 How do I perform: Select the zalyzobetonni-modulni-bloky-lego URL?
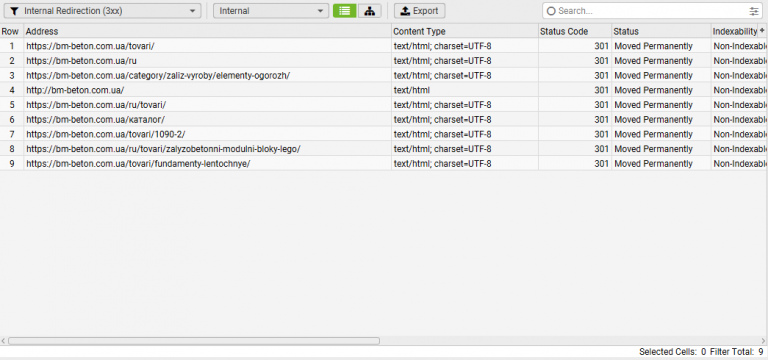point(163,149)
